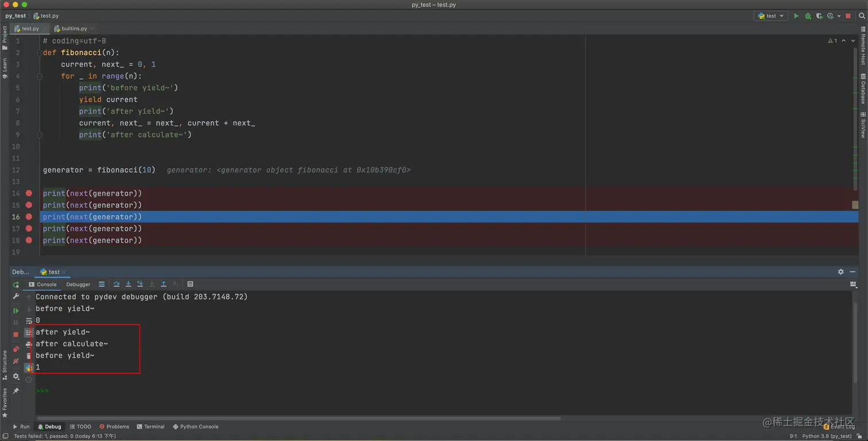Screen dimensions: 868x441
Task: Open Search Everywhere magnifier icon
Action: click(x=862, y=16)
